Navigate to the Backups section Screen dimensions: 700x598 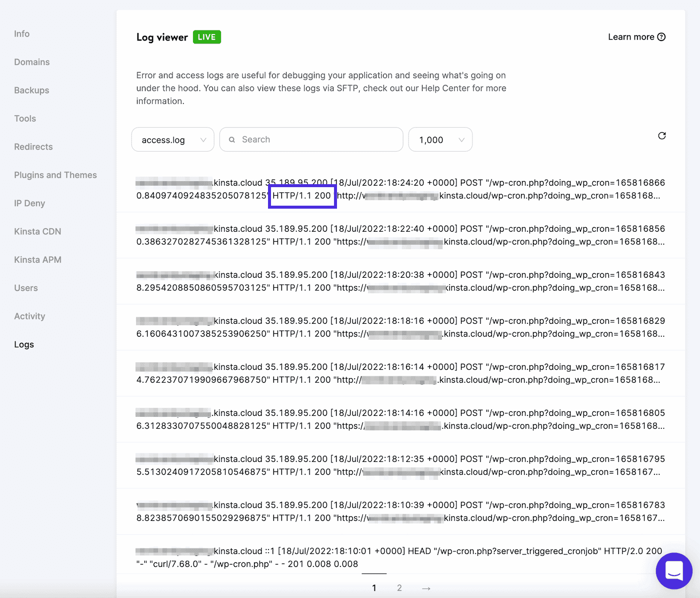[x=31, y=90]
